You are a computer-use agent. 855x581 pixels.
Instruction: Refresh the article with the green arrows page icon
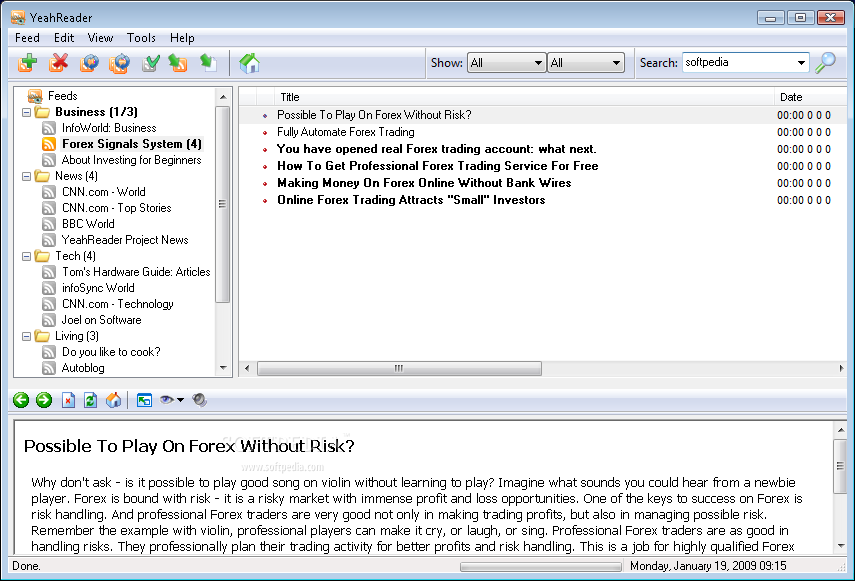pos(91,400)
